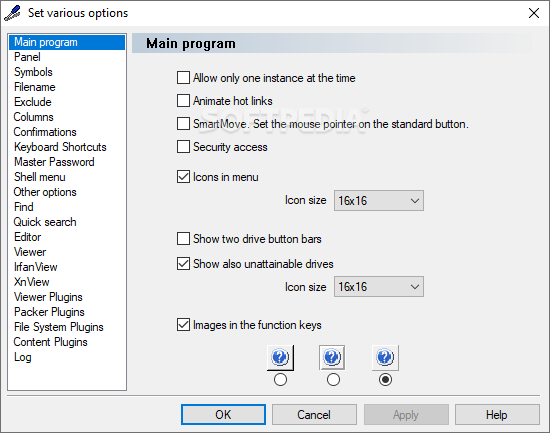Click the Apply button

406,415
